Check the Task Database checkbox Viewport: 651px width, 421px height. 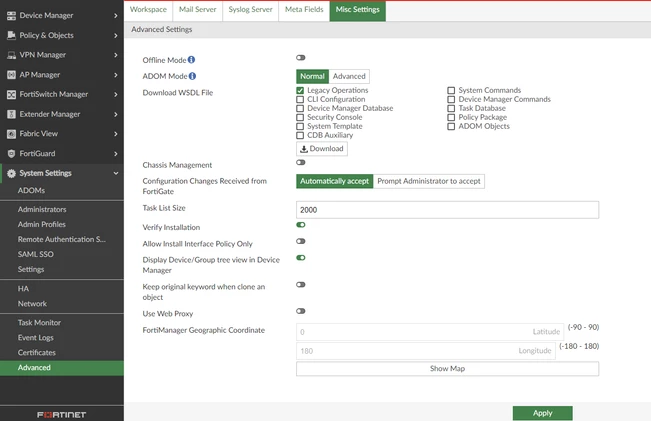click(451, 108)
